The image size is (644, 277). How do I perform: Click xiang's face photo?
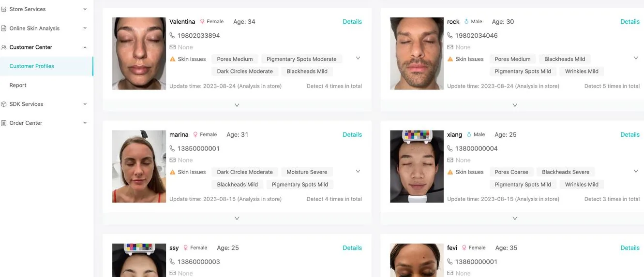click(x=417, y=167)
